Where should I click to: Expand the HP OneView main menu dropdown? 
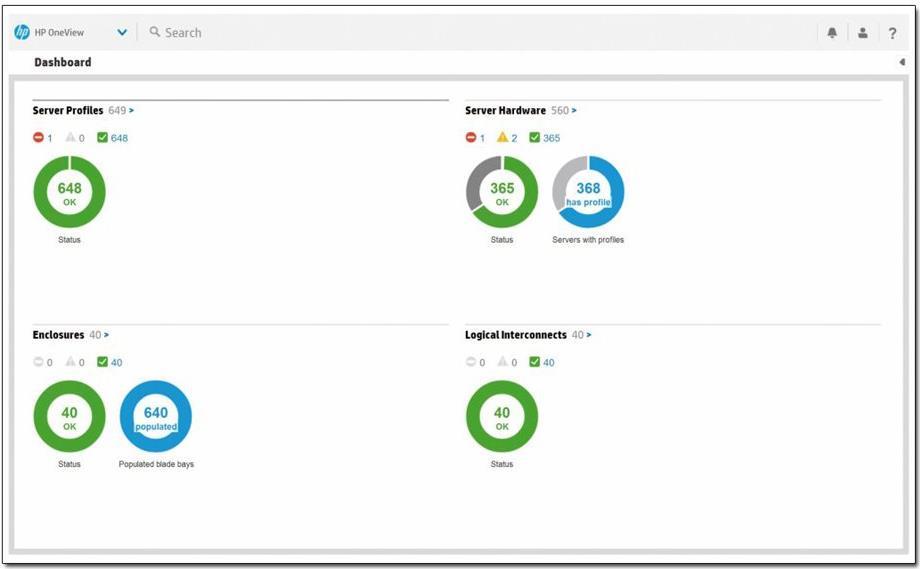tap(122, 33)
